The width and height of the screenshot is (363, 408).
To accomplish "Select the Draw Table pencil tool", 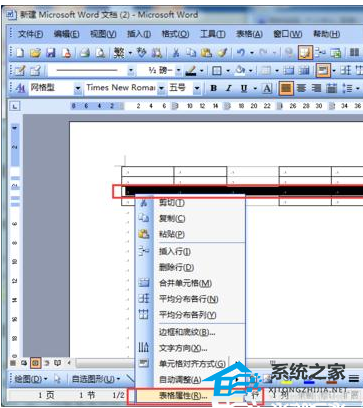I will [20, 71].
